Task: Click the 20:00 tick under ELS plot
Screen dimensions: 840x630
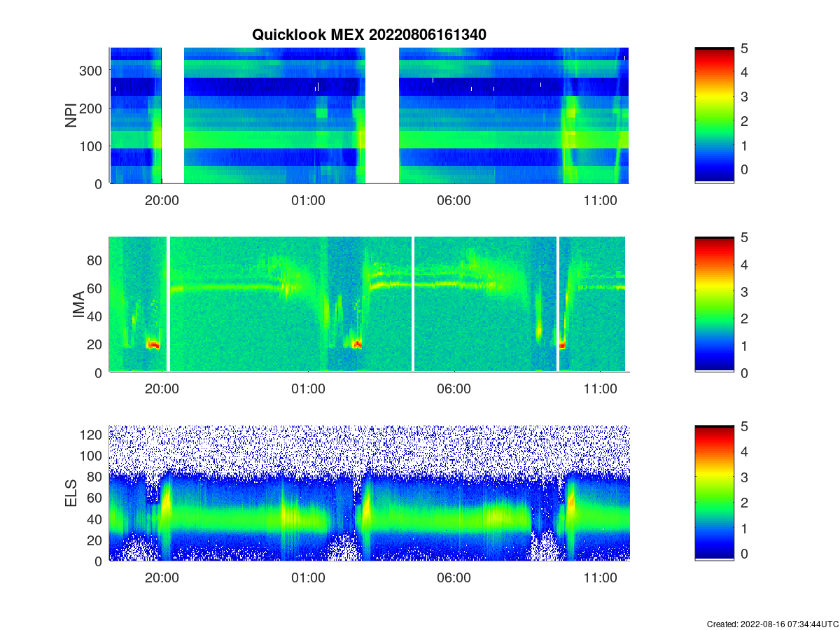Action: point(162,578)
